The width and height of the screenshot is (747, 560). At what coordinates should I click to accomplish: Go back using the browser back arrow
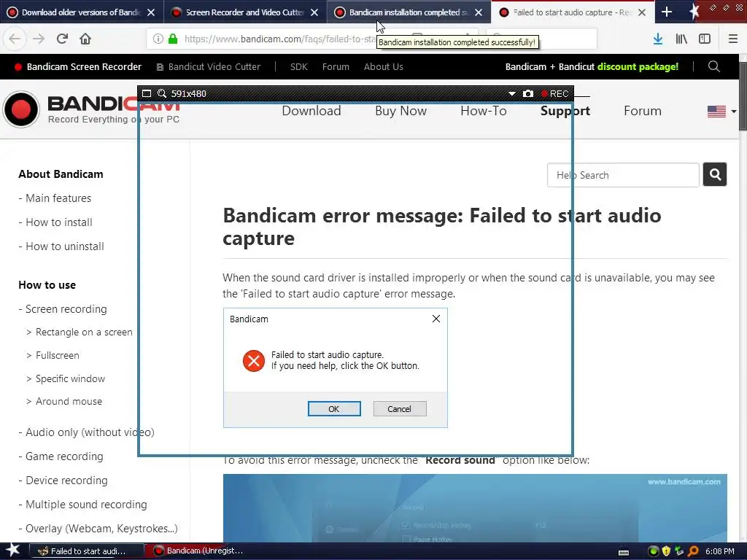pyautogui.click(x=15, y=39)
